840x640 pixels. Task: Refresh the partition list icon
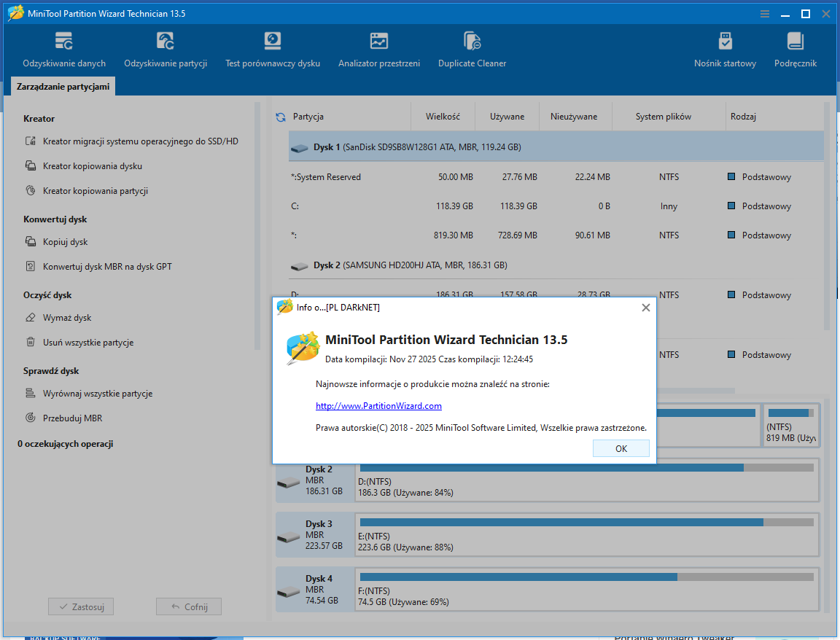281,117
